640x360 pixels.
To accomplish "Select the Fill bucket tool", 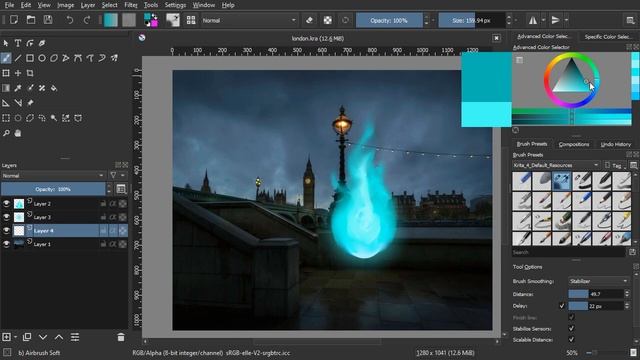I will tap(54, 88).
